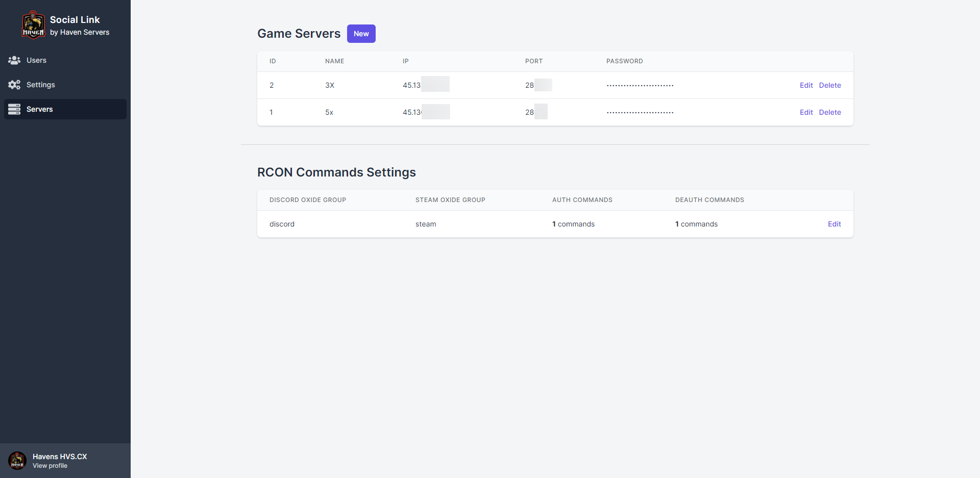Click the auth commands count cell
The image size is (980, 478).
coord(573,224)
